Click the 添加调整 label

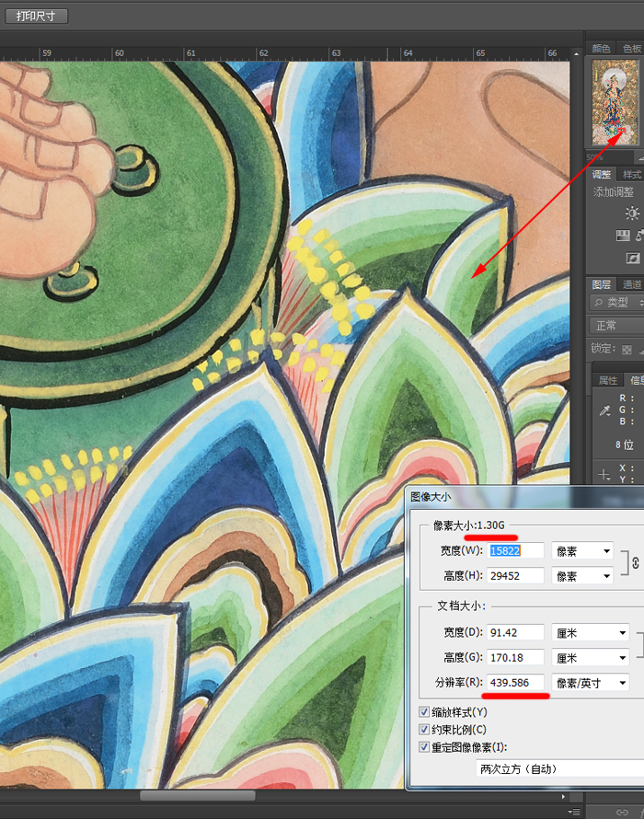pyautogui.click(x=614, y=192)
